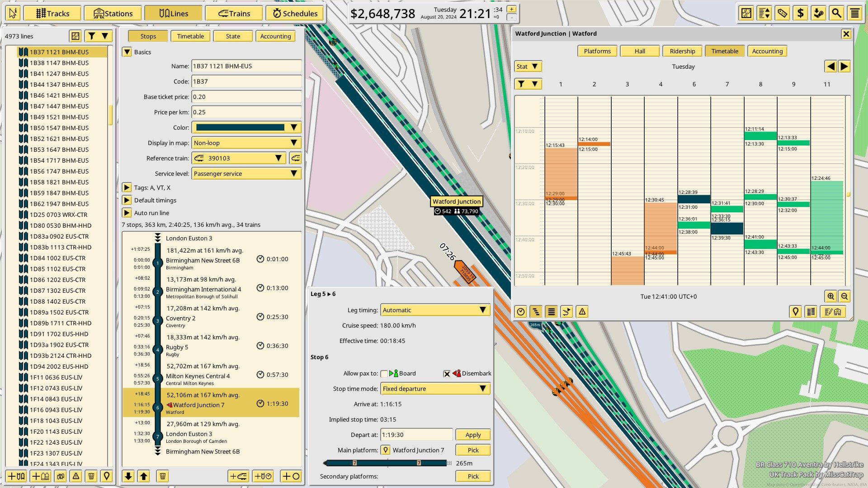Click the Depart at input field
Screen dimensions: 868x488
416,434
